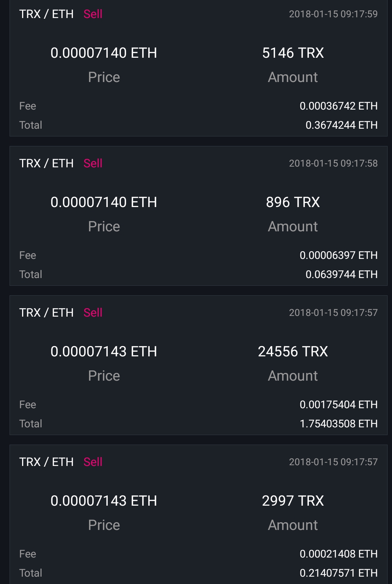Tap the Sell label in 09:17:58 trade
The width and height of the screenshot is (392, 584).
(93, 163)
